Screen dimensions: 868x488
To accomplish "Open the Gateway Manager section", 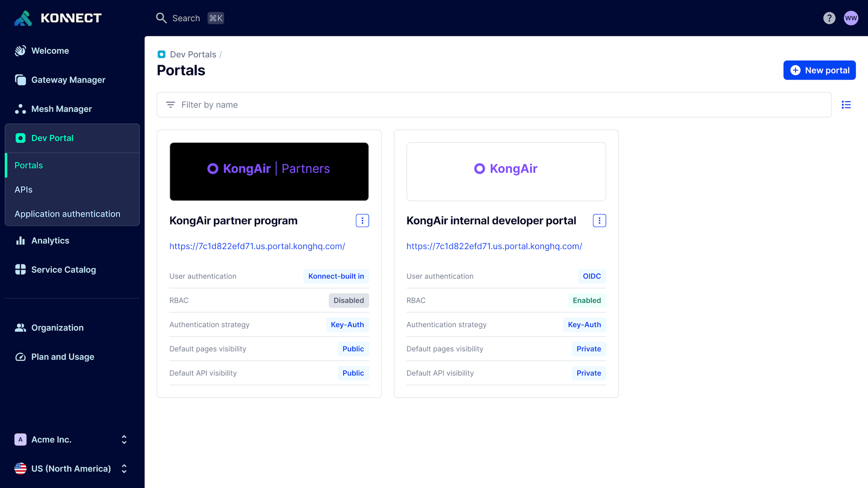I will point(67,80).
